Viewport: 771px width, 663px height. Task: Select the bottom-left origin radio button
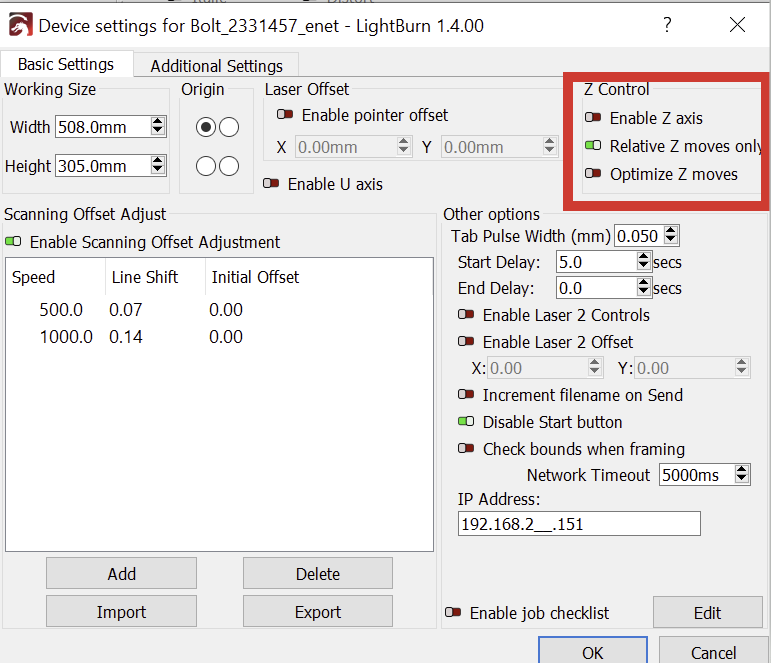click(x=206, y=166)
